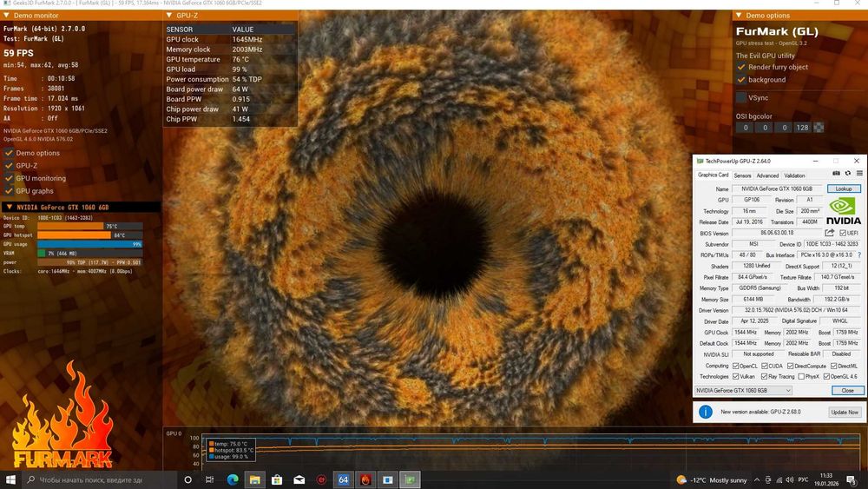868x489 pixels.
Task: Click the РУС language indicator
Action: (x=803, y=480)
